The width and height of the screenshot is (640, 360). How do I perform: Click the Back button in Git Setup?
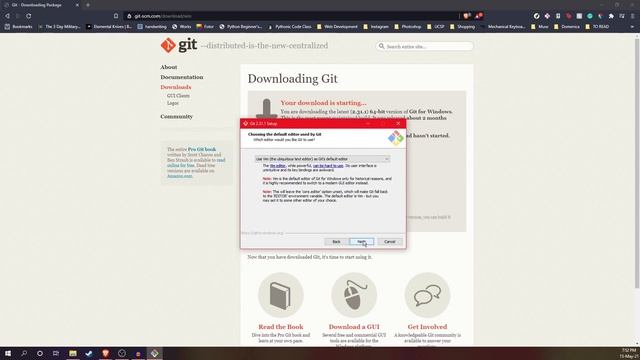[x=336, y=242]
